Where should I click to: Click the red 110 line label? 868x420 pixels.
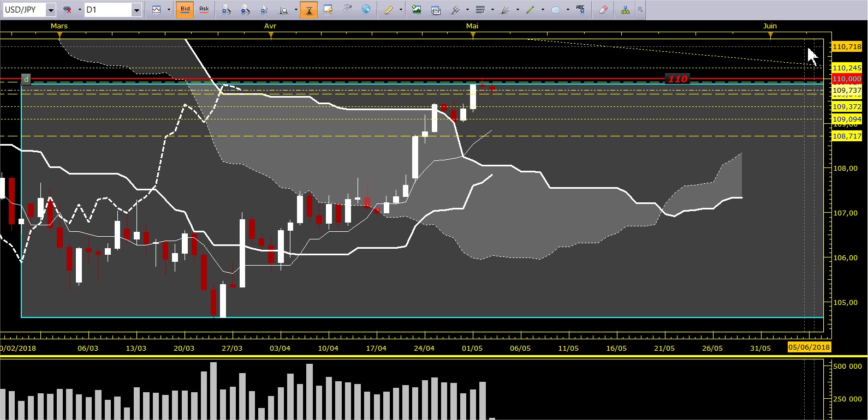677,80
